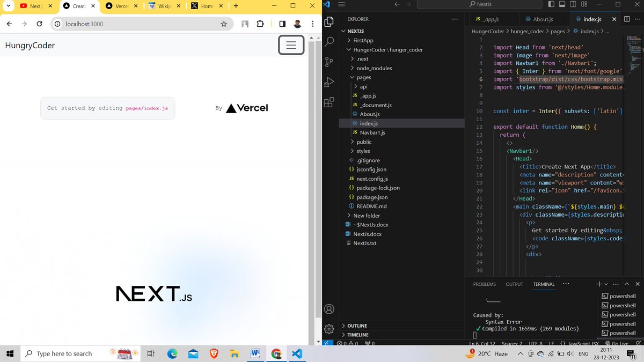Select the first powershell terminal instance

click(x=619, y=296)
